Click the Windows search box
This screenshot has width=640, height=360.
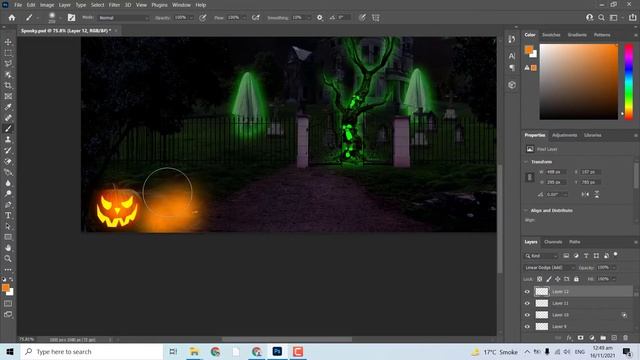pos(92,351)
